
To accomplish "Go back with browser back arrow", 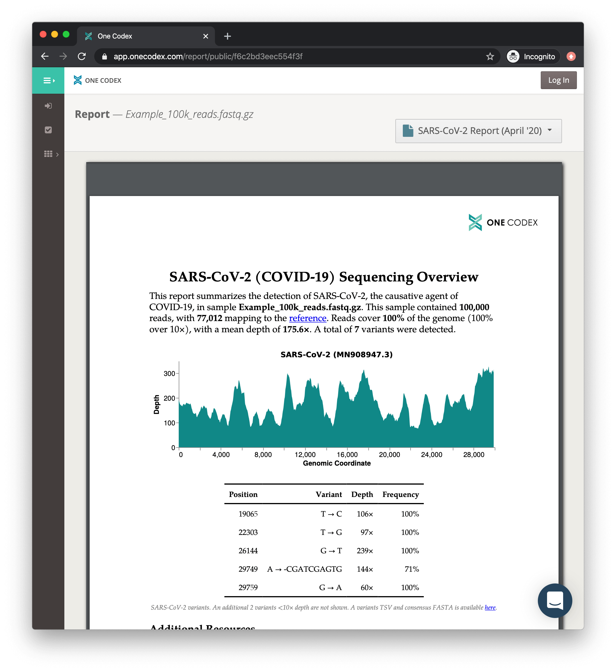I will coord(45,56).
